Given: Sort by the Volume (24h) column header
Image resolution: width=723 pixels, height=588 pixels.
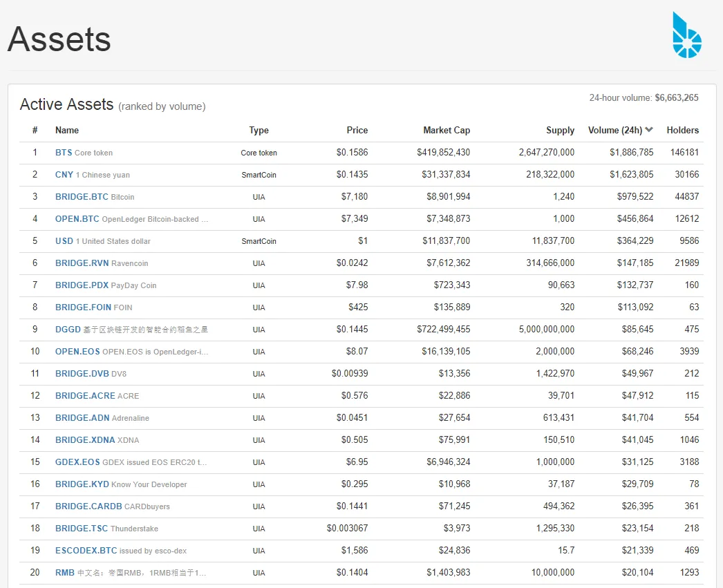Looking at the screenshot, I should coord(615,131).
